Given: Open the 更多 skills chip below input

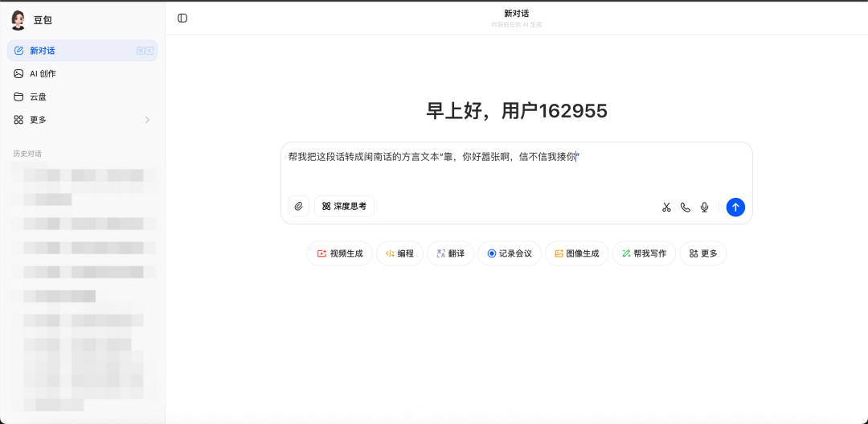Looking at the screenshot, I should tap(703, 253).
